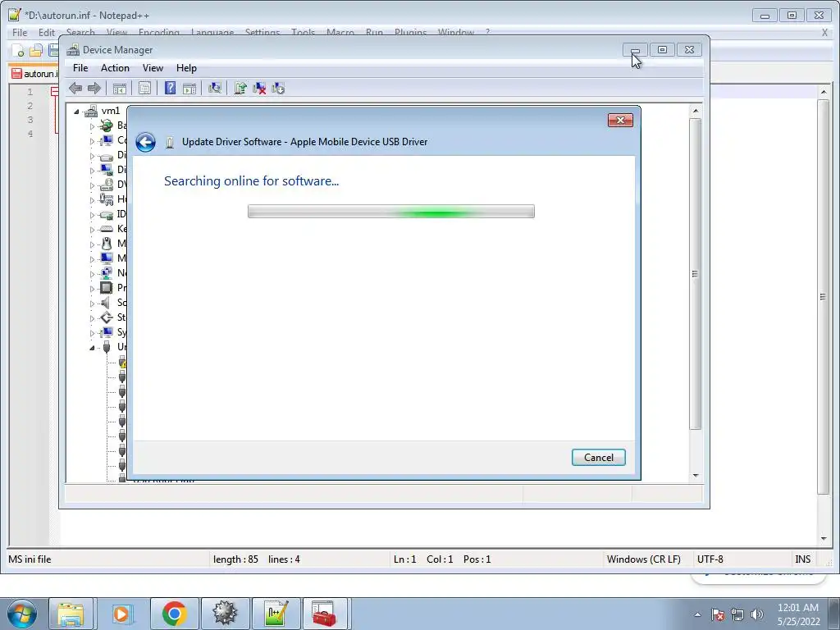Click the 'UTF-8' encoding status entry
The height and width of the screenshot is (630, 840).
(x=710, y=559)
